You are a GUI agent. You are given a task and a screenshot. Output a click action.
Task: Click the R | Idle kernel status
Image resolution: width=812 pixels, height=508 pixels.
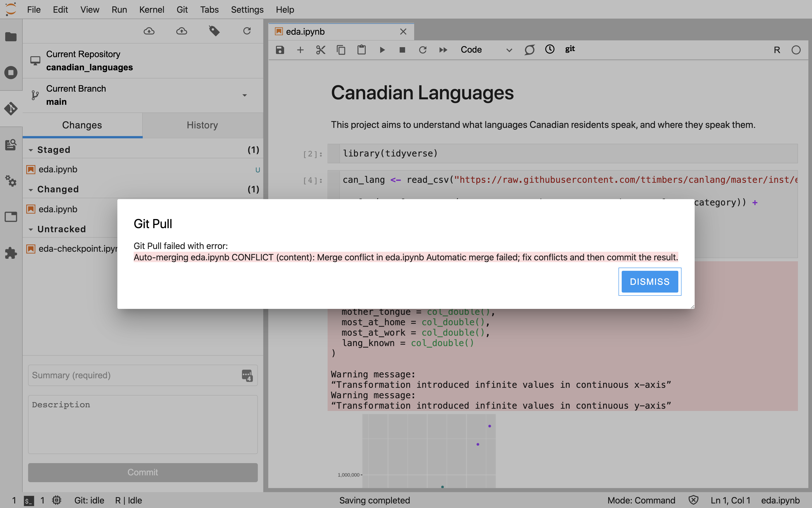point(128,500)
